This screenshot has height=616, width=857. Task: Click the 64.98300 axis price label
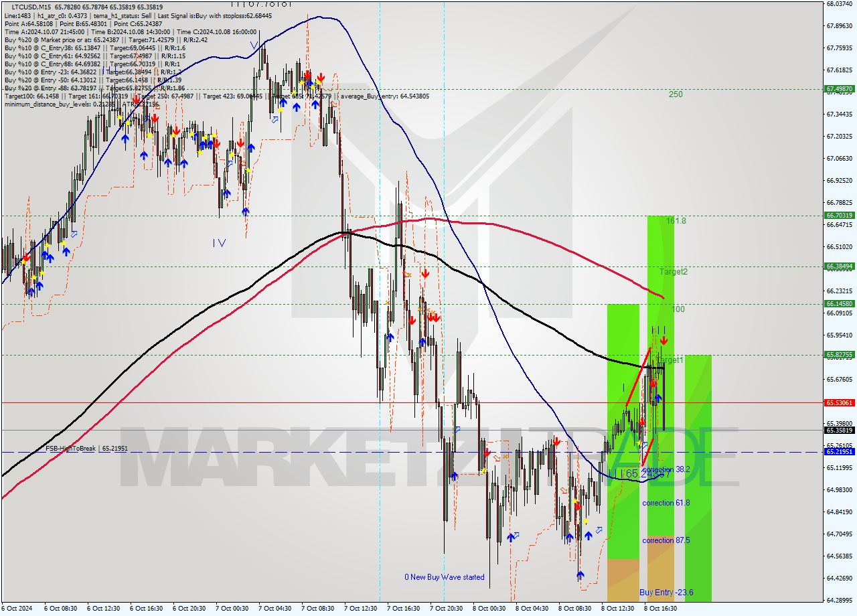click(x=840, y=490)
